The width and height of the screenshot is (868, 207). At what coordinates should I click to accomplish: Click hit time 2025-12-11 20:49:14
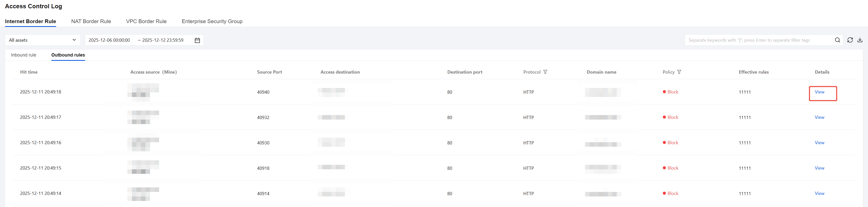click(41, 193)
